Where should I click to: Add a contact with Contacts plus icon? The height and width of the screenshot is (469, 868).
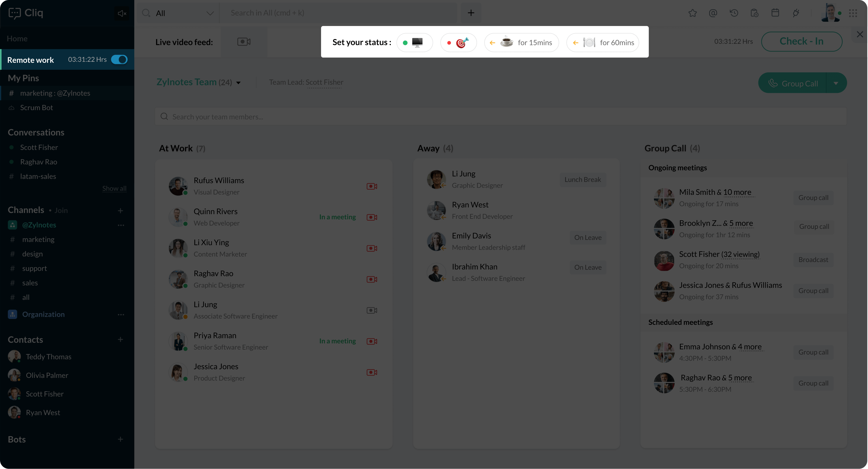click(x=120, y=340)
